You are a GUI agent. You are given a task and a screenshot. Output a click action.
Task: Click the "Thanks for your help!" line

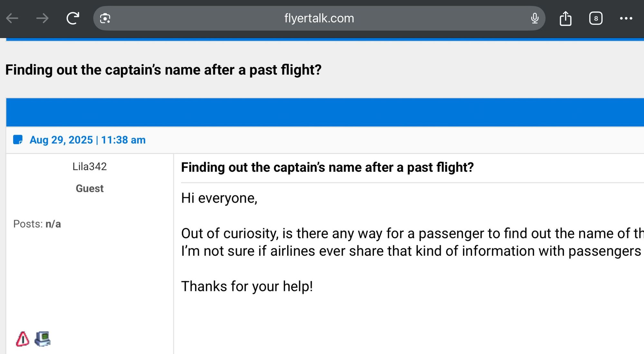tap(247, 286)
